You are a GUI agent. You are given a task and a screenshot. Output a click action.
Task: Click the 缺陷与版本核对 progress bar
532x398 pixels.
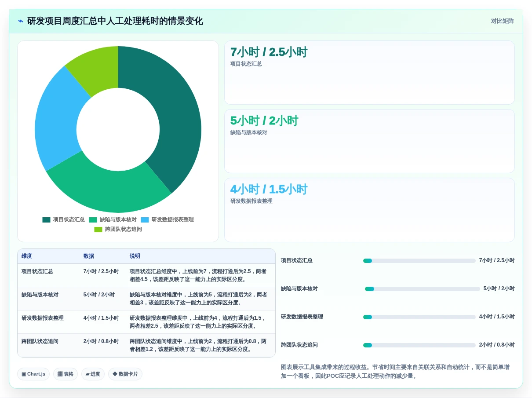(423, 289)
